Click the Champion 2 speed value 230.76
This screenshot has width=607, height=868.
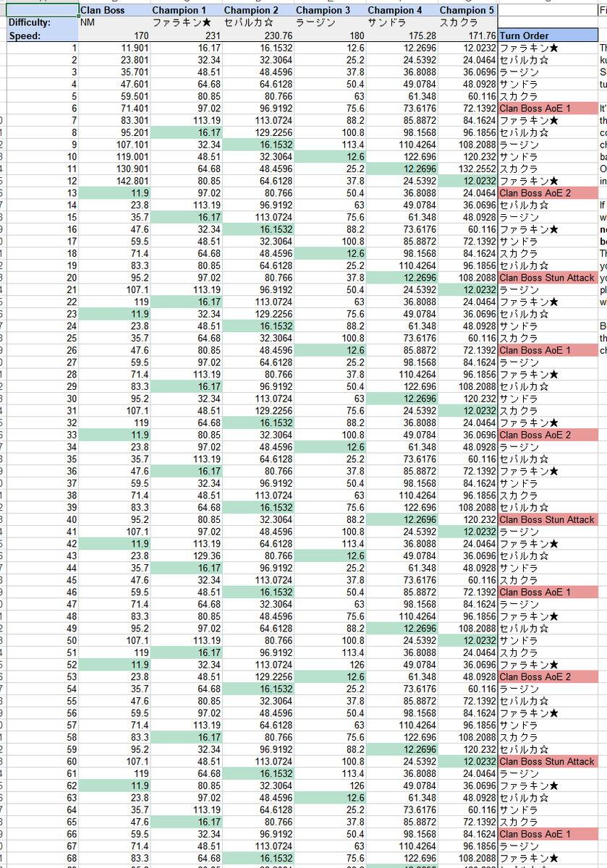point(258,35)
